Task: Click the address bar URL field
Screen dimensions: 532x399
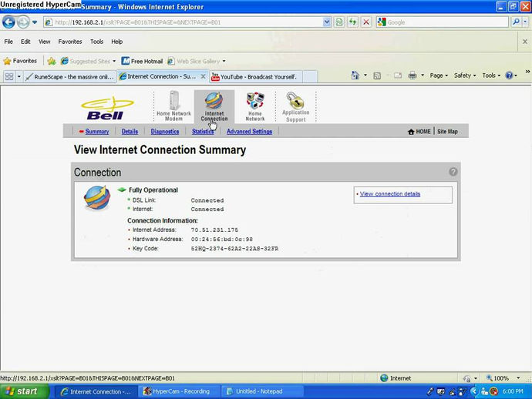Action: pos(184,22)
